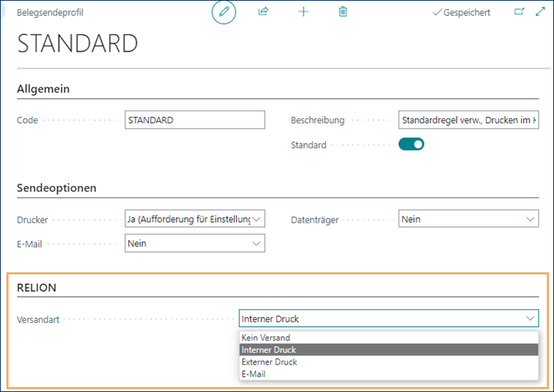Screen dimensions: 554x392
Task: Click the Code input field
Action: pos(195,121)
